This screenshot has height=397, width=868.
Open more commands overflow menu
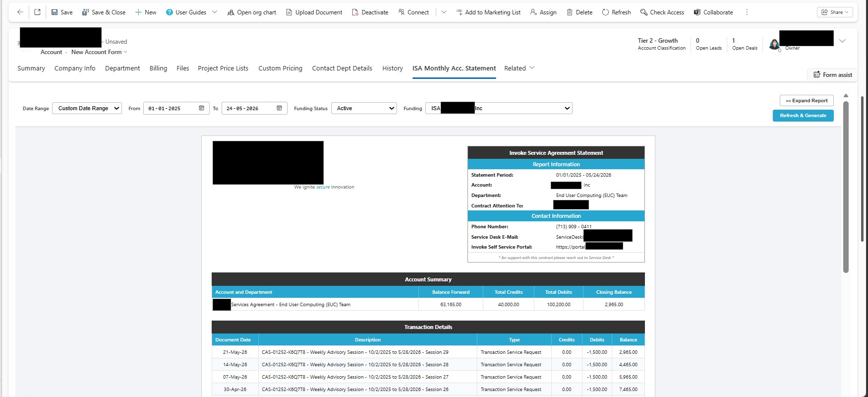[x=747, y=12]
